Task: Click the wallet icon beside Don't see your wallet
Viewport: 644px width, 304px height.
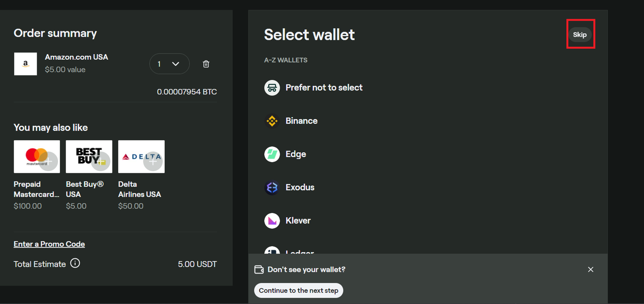Action: 259,270
